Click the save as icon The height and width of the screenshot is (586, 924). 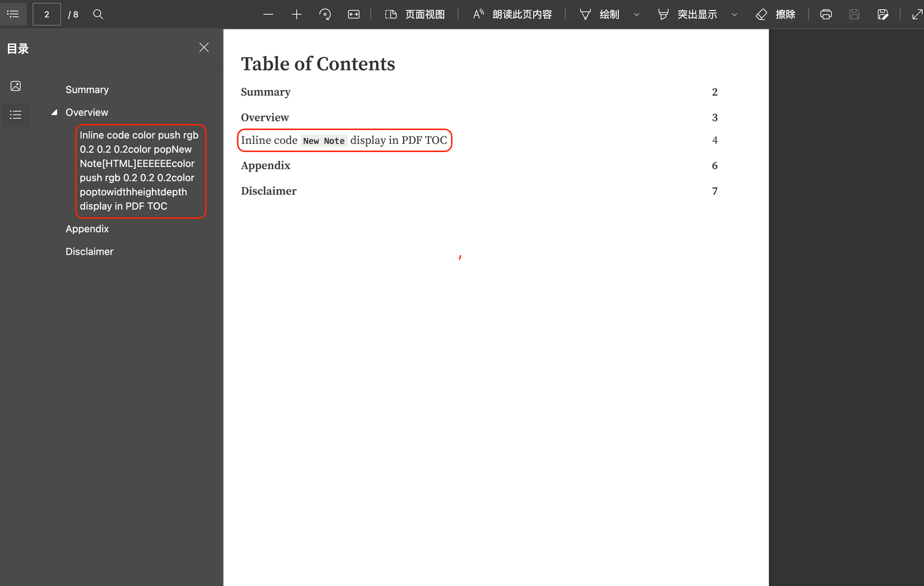(882, 14)
